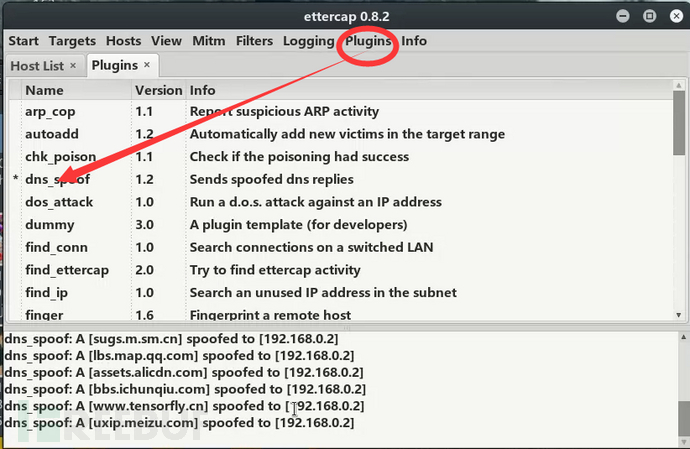This screenshot has width=690, height=449.
Task: Maximize the ettercap window
Action: 650,16
